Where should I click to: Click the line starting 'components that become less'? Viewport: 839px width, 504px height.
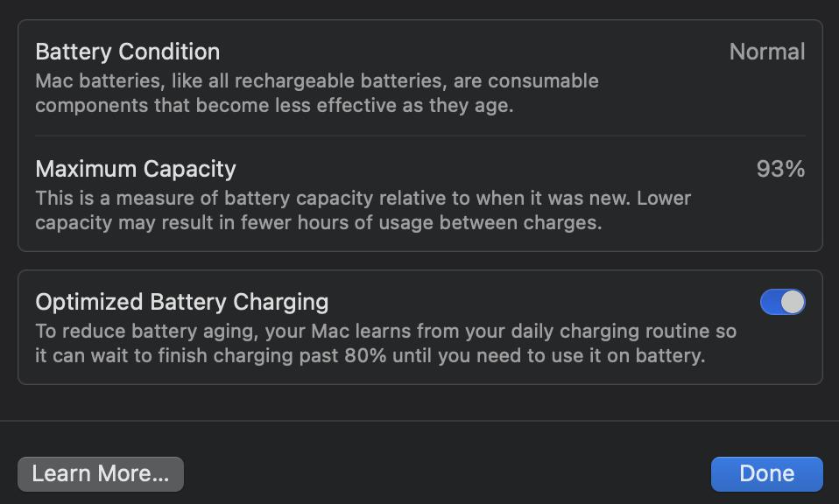pos(274,106)
